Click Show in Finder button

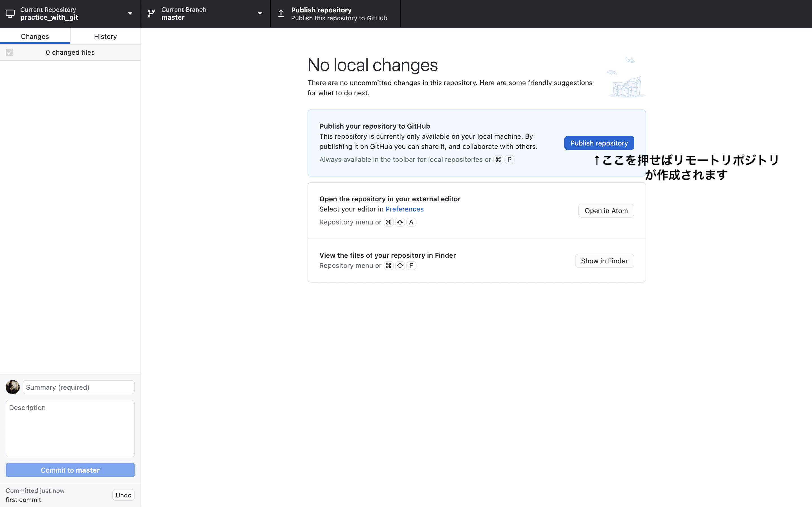[x=604, y=261]
